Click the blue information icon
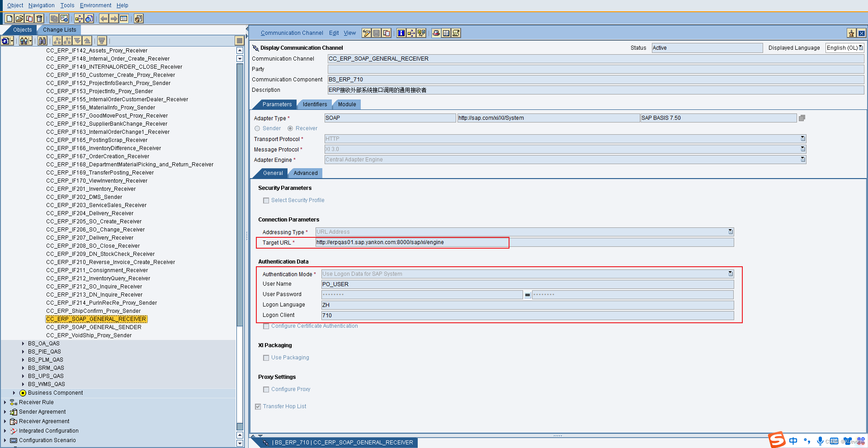Screen dimensions: 868x448 tap(401, 33)
